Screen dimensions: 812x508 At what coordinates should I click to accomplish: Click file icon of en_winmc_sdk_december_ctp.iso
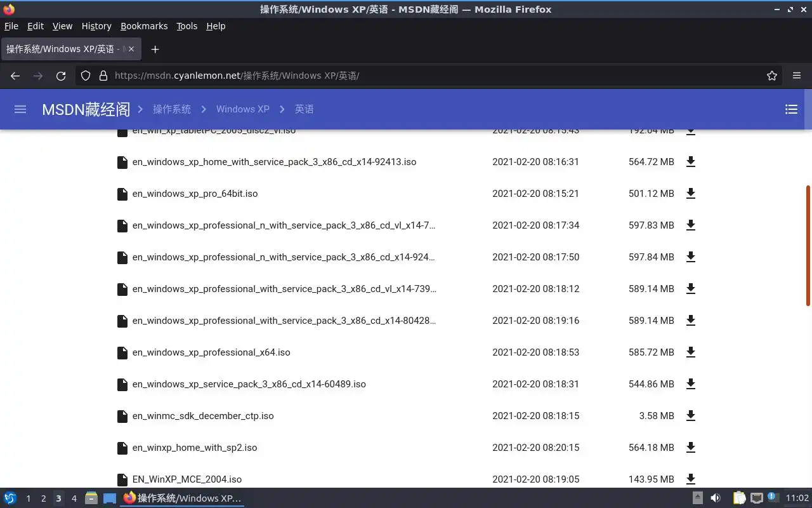[x=122, y=416]
